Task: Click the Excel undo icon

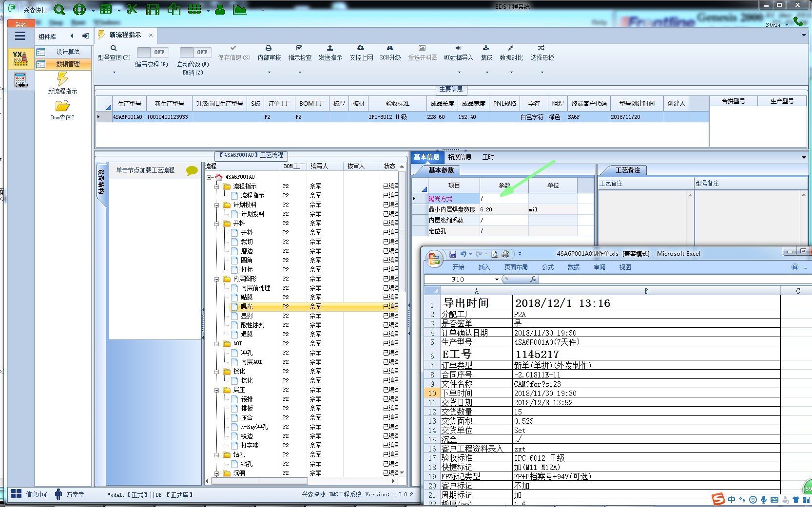Action: coord(463,254)
